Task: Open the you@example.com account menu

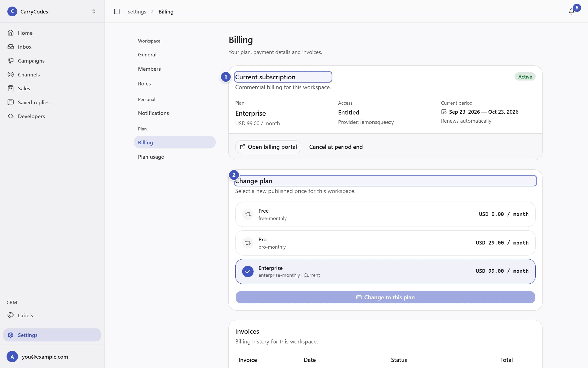Action: click(52, 357)
